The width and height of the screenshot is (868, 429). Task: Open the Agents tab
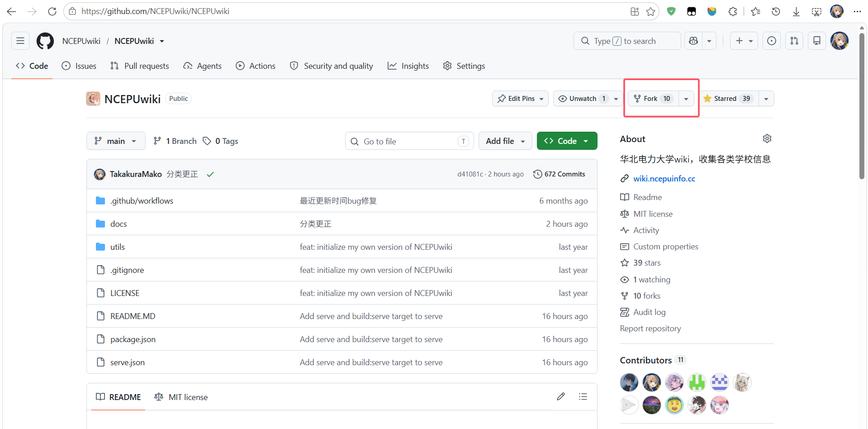[202, 66]
